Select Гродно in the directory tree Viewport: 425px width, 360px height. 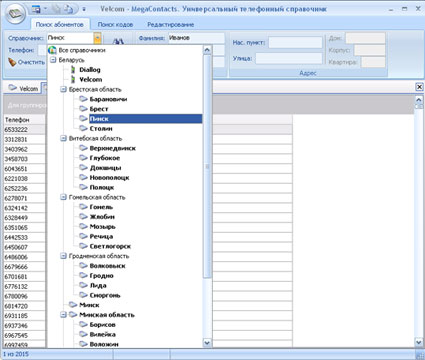pyautogui.click(x=102, y=276)
